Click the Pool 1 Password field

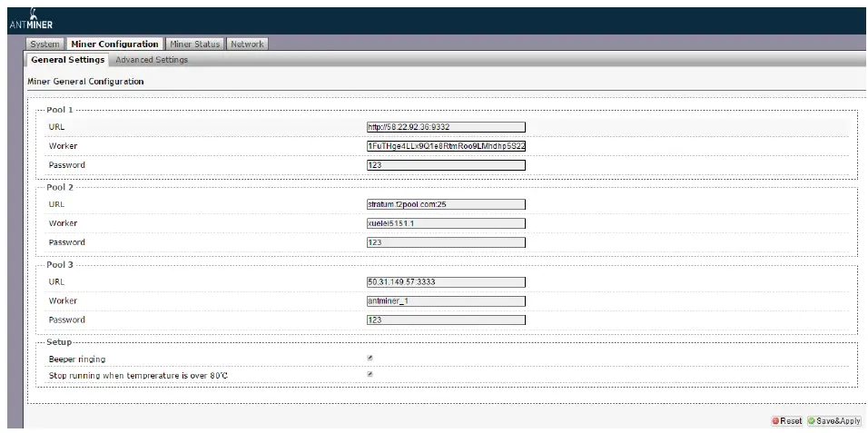[446, 165]
